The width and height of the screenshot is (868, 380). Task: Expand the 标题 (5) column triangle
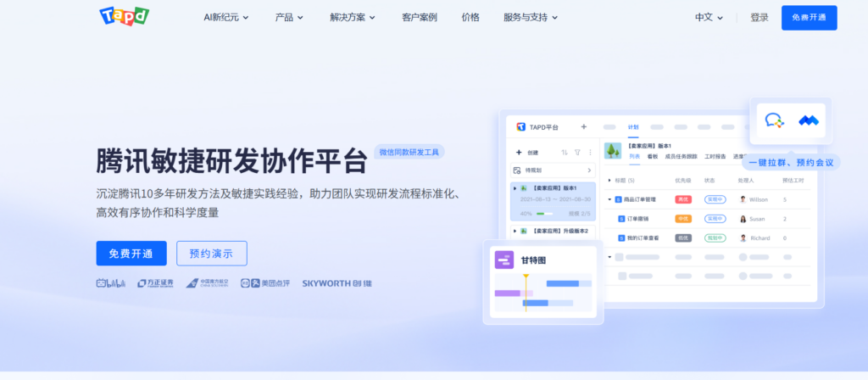pyautogui.click(x=610, y=181)
